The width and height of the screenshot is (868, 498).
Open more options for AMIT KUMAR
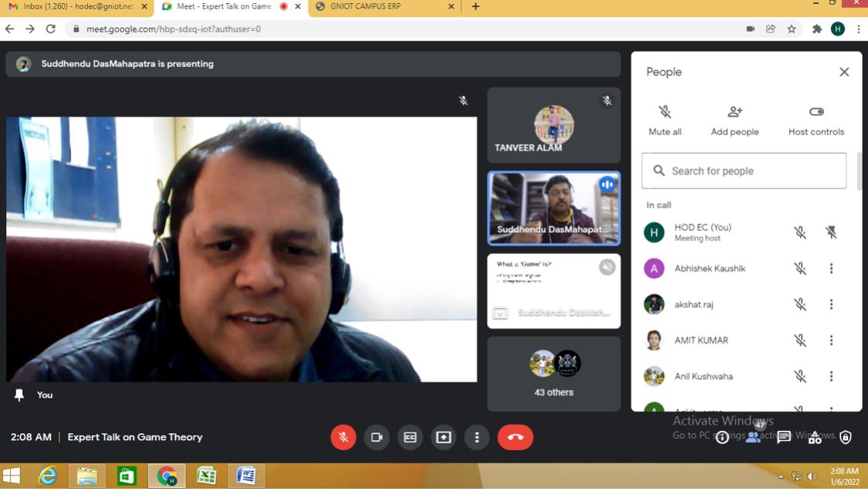(831, 340)
